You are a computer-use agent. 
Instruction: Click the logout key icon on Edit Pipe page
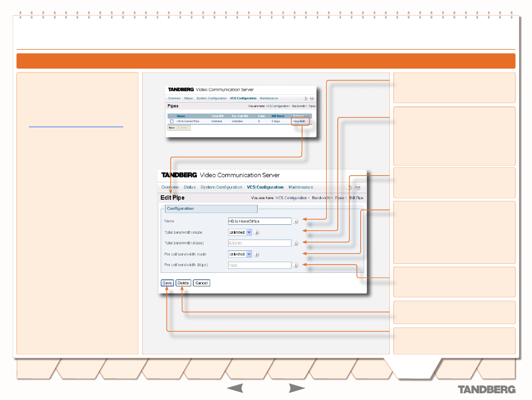click(357, 187)
